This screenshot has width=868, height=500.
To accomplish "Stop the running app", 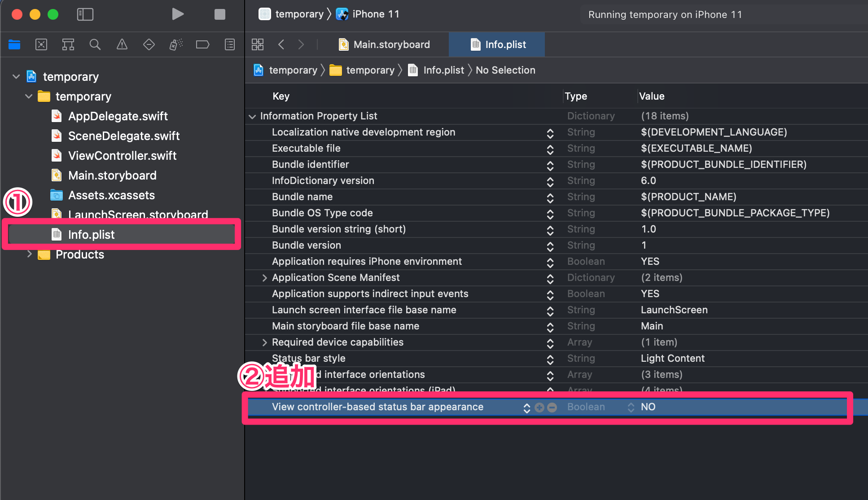I will pyautogui.click(x=219, y=14).
